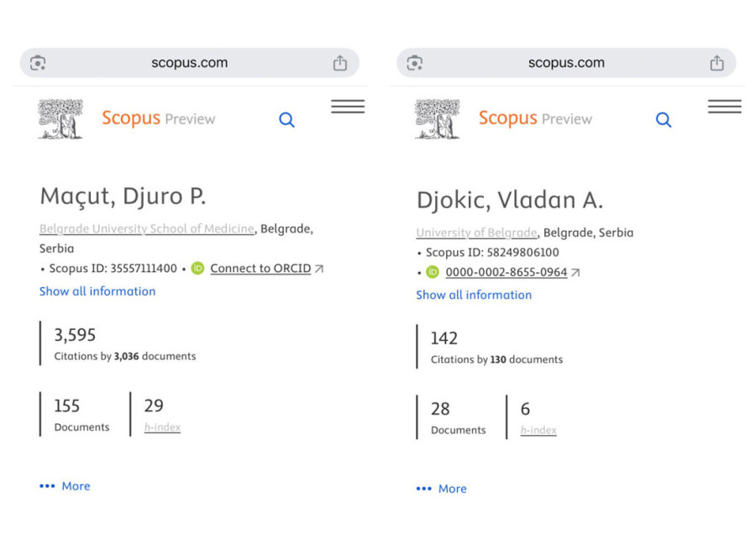Click the h-index link under 29

(x=162, y=427)
